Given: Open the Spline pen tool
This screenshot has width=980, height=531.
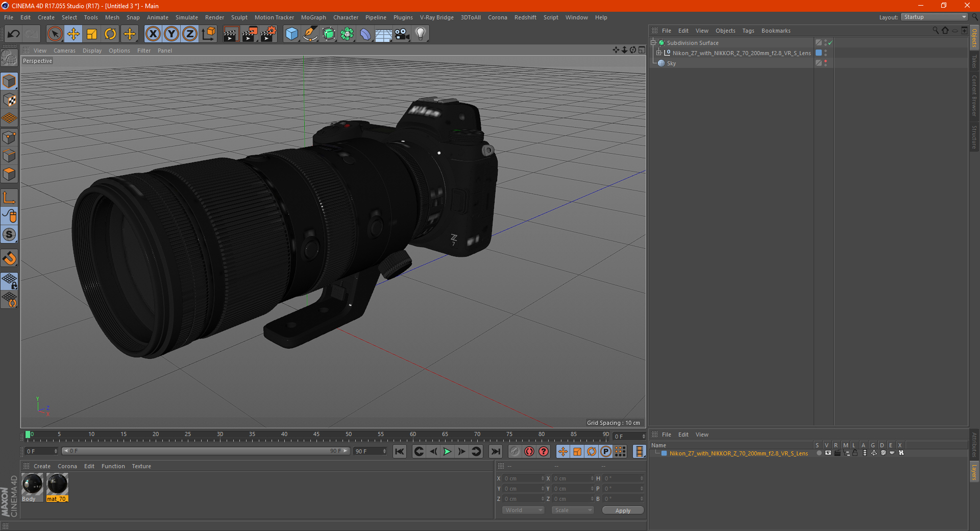Looking at the screenshot, I should (310, 34).
